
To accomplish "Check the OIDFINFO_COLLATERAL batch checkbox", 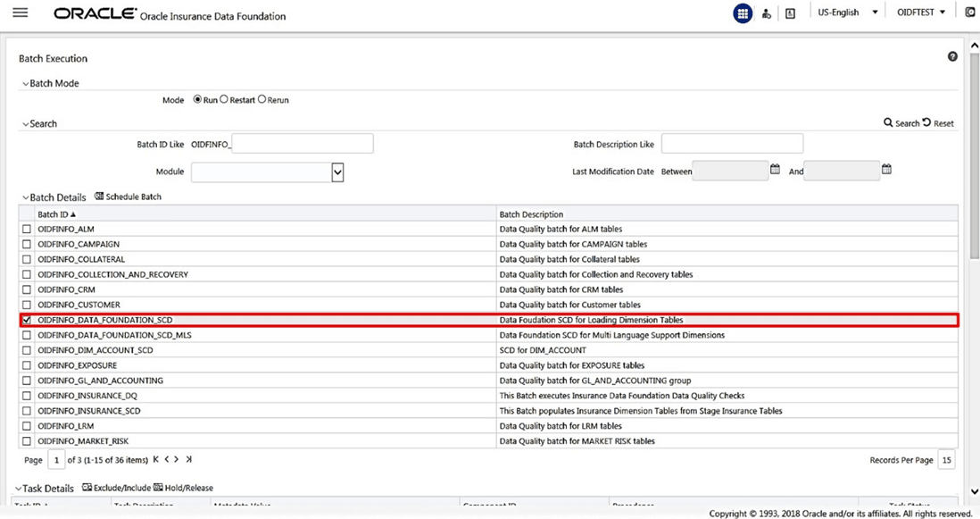I will (x=26, y=259).
